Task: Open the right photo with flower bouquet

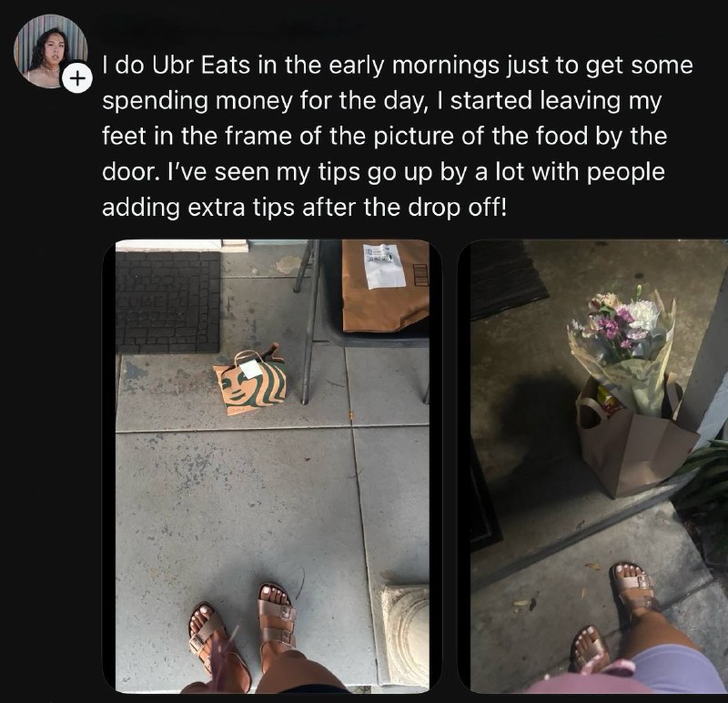Action: (x=593, y=466)
